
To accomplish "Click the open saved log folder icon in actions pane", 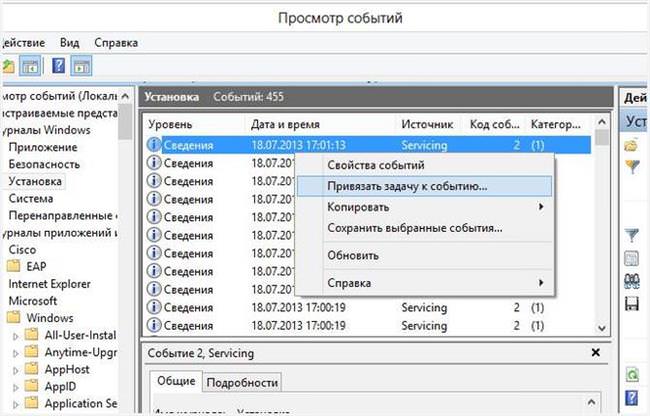I will point(631,145).
